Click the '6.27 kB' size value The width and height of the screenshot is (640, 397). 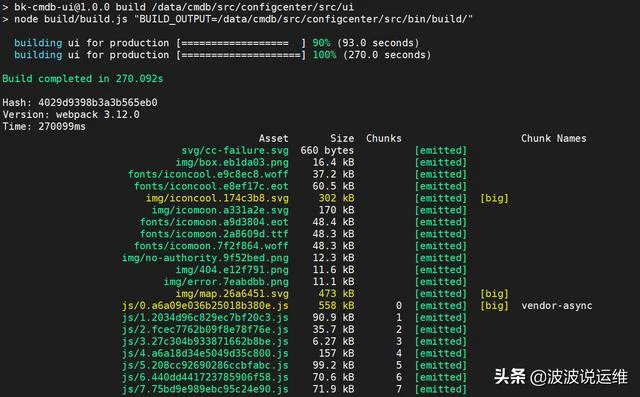[x=333, y=342]
